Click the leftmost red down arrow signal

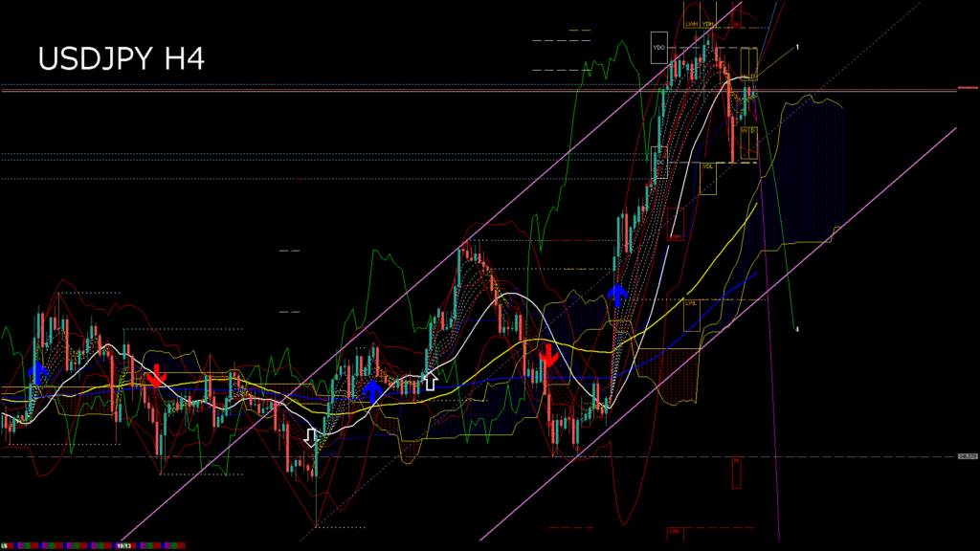pyautogui.click(x=155, y=375)
